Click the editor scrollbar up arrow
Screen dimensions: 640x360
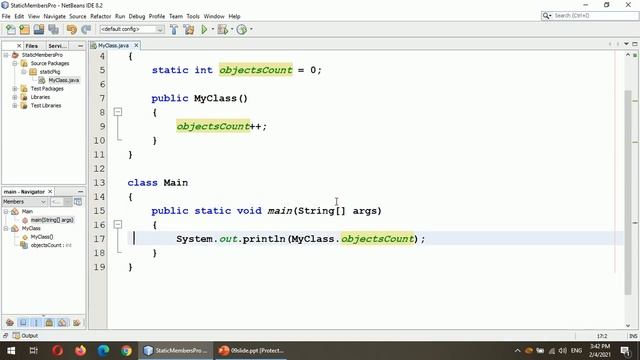[628, 55]
